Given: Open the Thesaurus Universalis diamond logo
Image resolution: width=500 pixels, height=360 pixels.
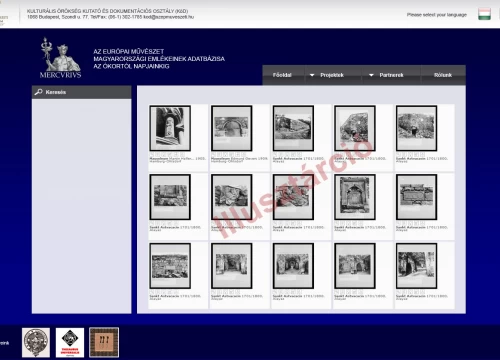Looking at the screenshot, I should coord(70,342).
